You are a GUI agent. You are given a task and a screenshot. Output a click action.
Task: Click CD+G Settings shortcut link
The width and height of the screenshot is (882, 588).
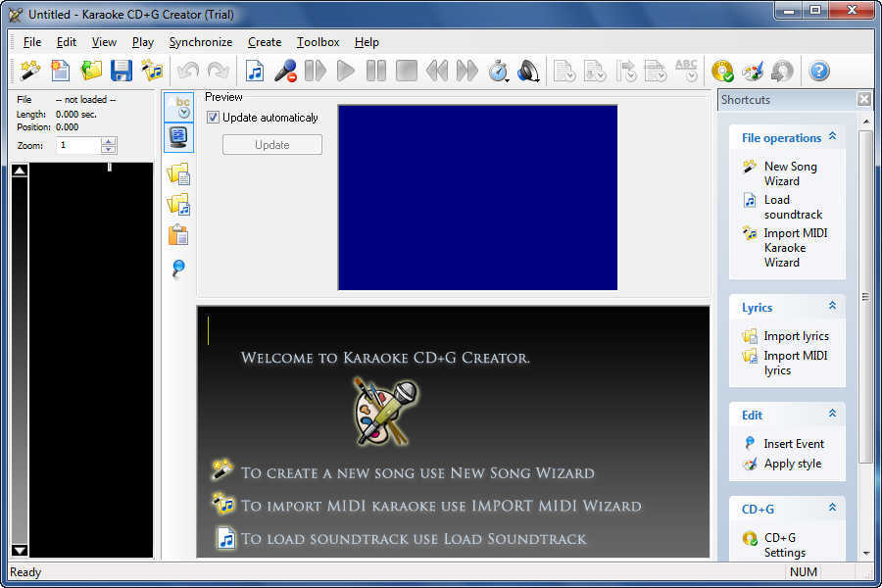[785, 545]
